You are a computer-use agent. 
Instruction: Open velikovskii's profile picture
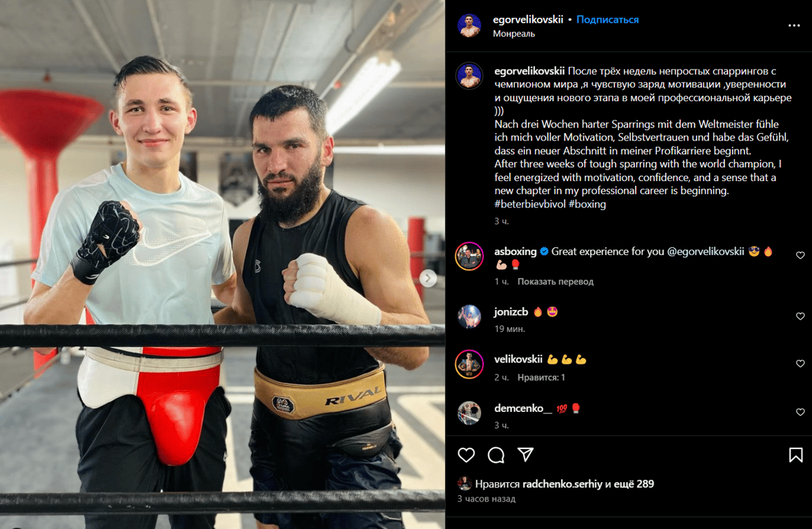click(469, 364)
